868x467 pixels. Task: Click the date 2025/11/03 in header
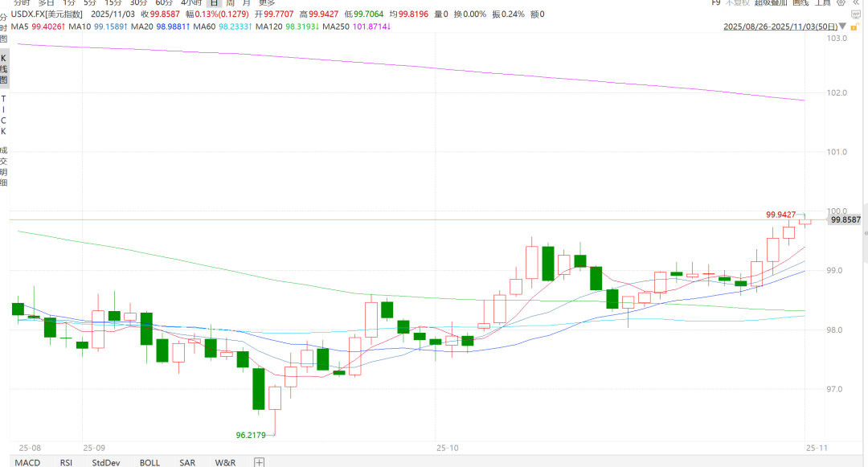click(113, 14)
